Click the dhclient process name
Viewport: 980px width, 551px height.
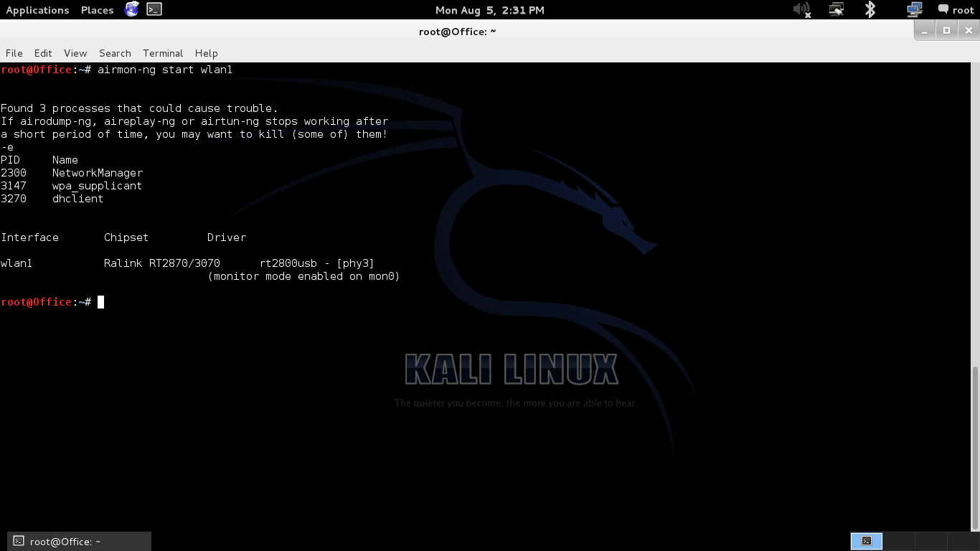(78, 199)
